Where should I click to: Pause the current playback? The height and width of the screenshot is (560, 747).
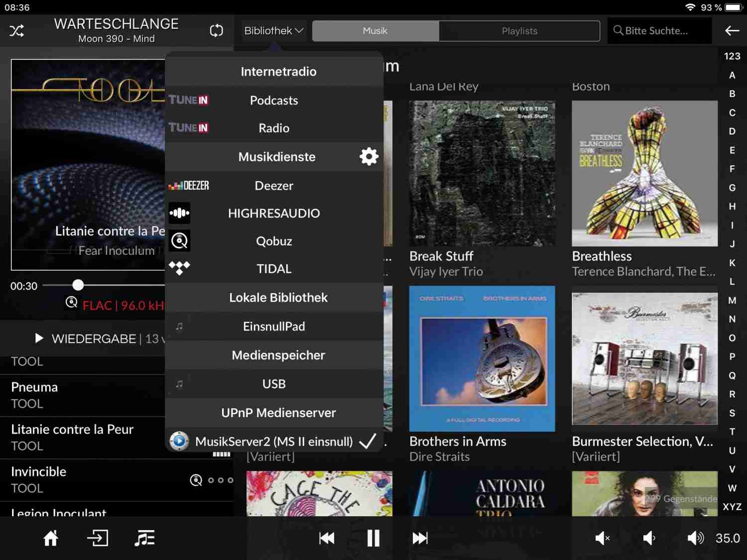click(x=373, y=538)
